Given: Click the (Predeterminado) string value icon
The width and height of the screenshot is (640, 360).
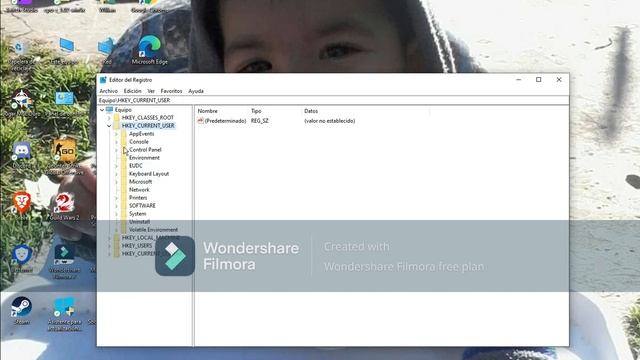Looking at the screenshot, I should 200,121.
